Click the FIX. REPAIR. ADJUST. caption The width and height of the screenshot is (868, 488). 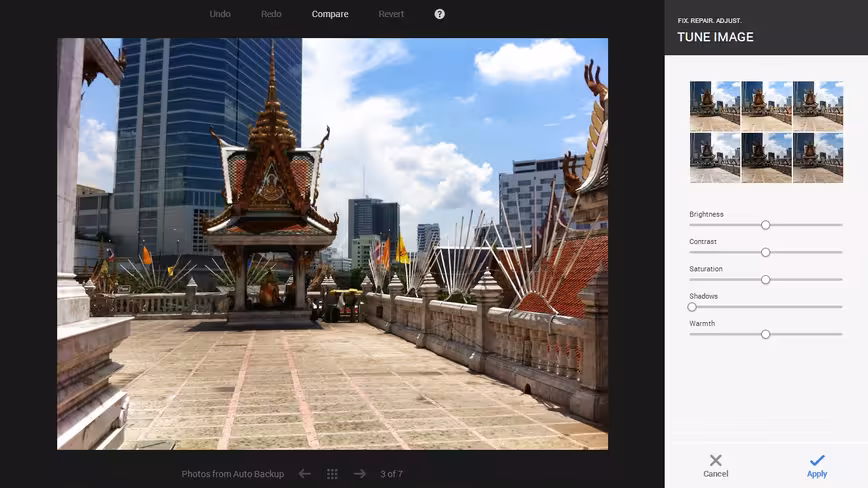(x=710, y=20)
